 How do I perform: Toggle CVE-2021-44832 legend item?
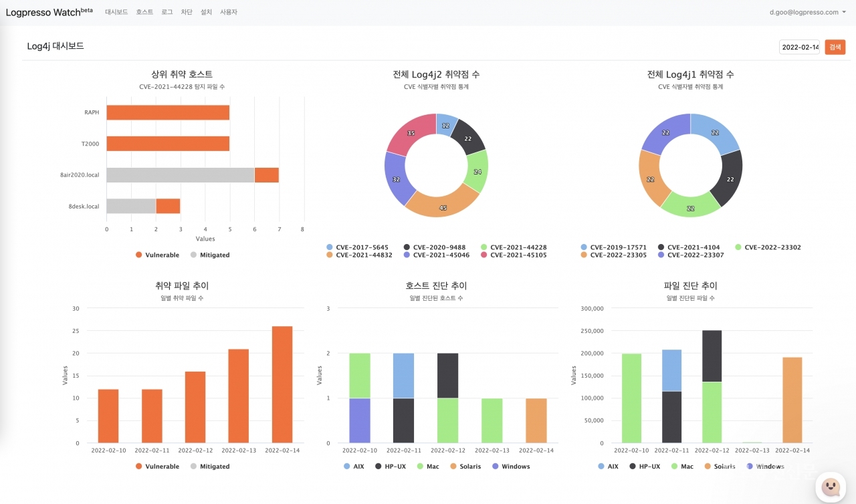[361, 255]
